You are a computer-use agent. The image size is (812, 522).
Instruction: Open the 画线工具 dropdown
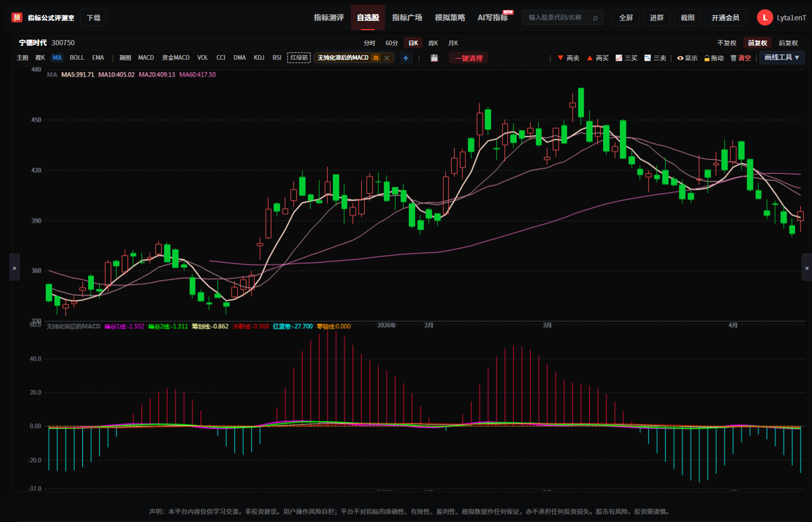(781, 57)
